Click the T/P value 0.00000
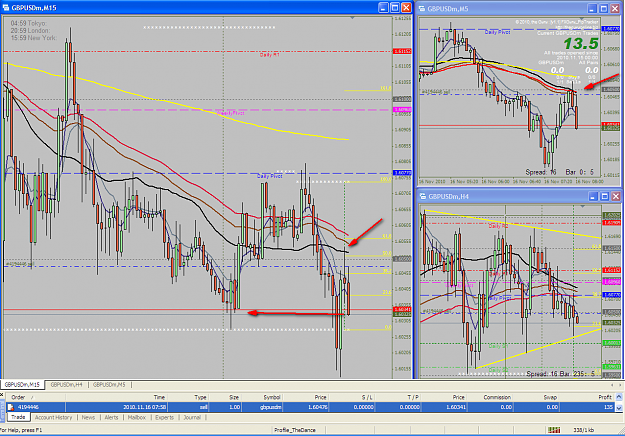This screenshot has width=625, height=436. point(409,407)
